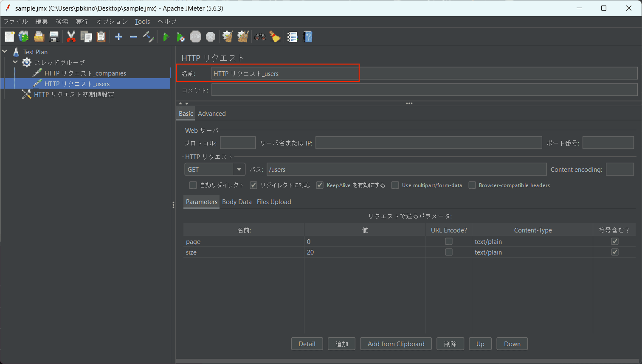Click the Start no pauses icon

coord(180,37)
